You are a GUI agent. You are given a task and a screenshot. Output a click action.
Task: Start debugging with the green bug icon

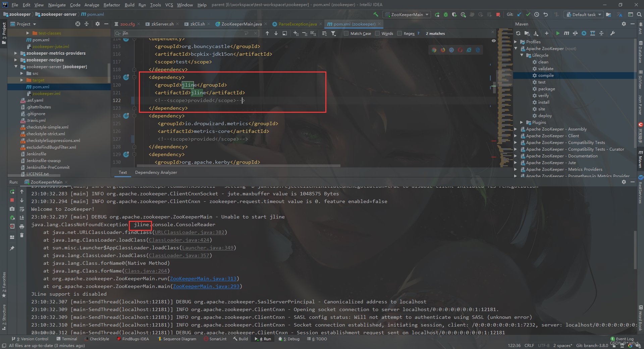point(446,14)
